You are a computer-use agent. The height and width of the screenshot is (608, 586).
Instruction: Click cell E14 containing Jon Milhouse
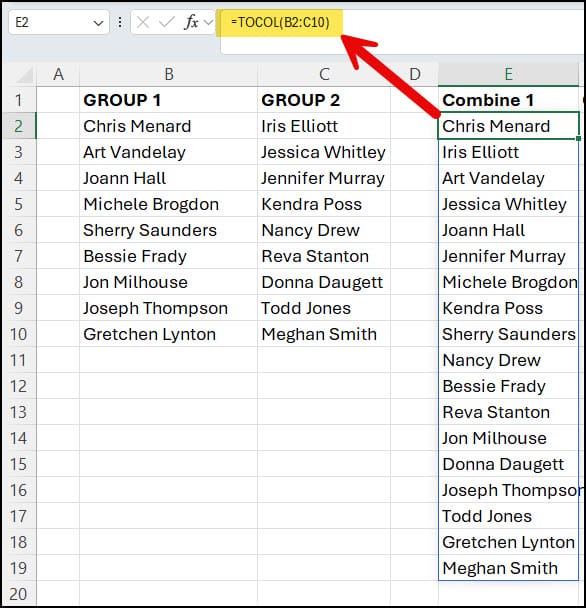pos(508,438)
